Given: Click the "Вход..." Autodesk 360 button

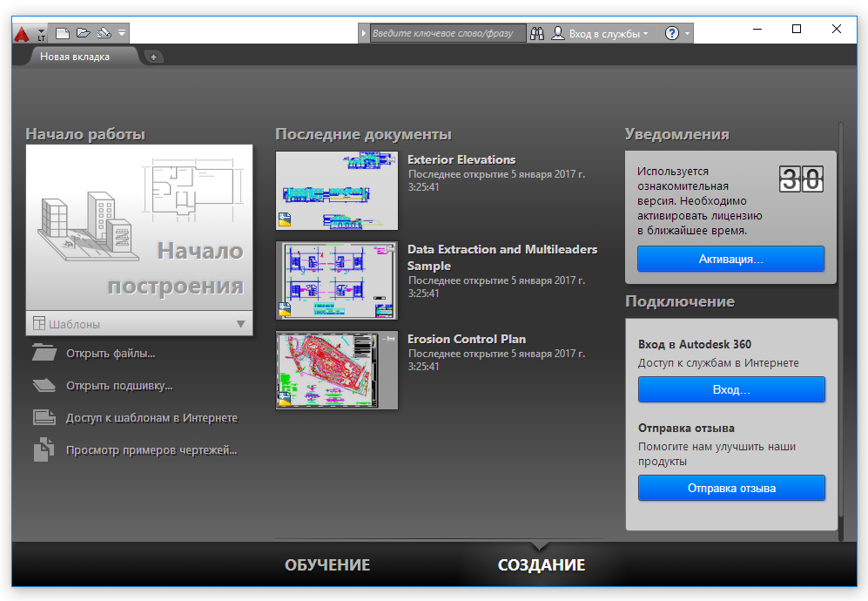Looking at the screenshot, I should click(x=731, y=389).
